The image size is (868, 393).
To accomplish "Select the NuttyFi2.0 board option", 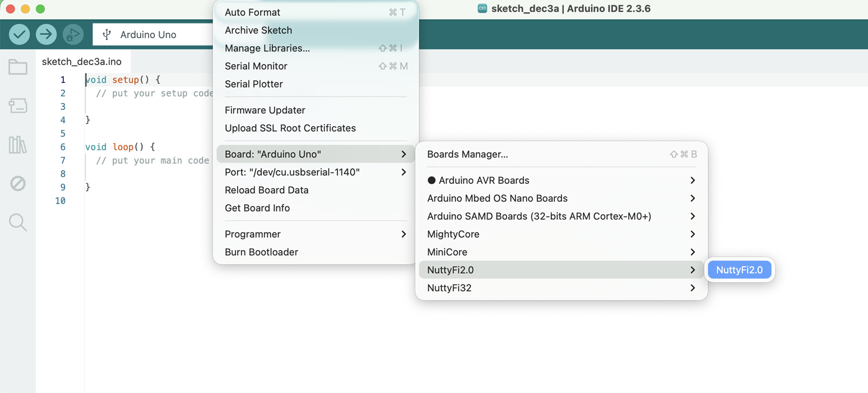I will click(739, 270).
